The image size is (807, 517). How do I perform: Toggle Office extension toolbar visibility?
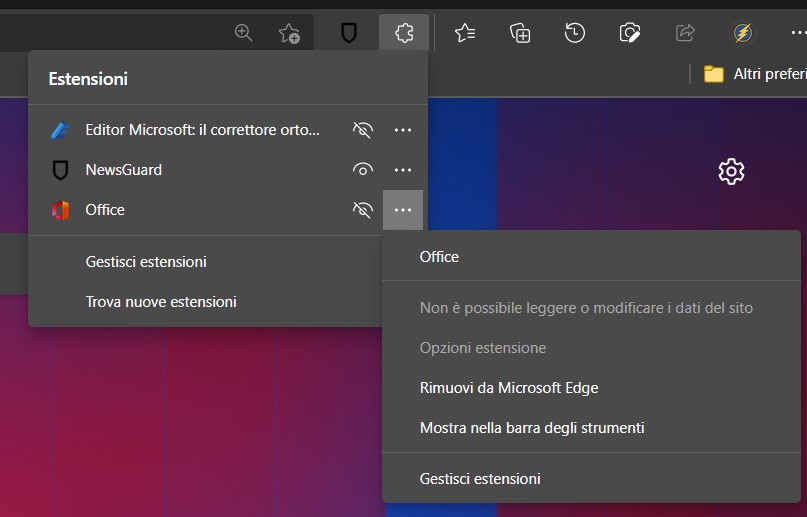point(362,210)
